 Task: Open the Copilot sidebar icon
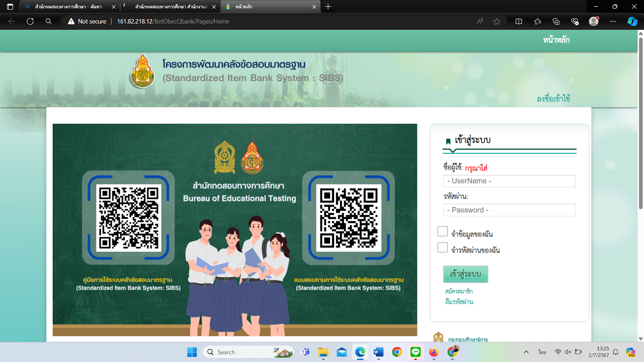[x=632, y=21]
